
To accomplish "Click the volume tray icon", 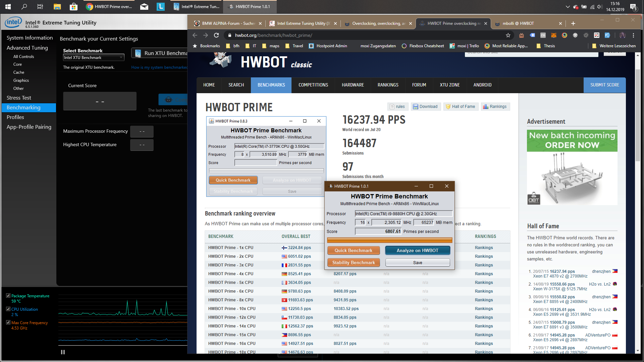I will click(x=600, y=7).
